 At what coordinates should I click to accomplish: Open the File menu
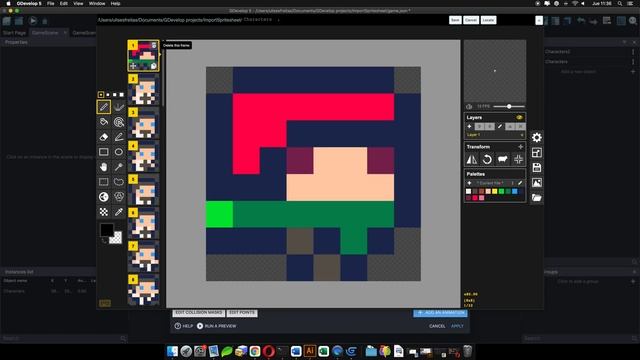[x=51, y=3]
